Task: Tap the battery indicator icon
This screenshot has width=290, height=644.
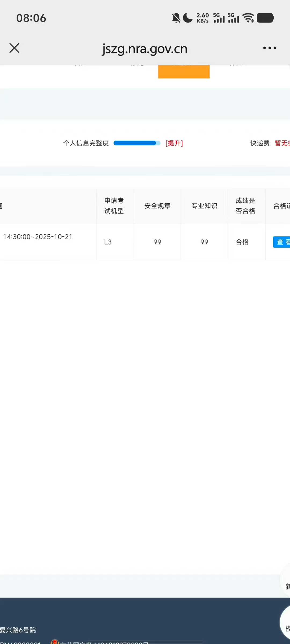Action: [x=265, y=18]
